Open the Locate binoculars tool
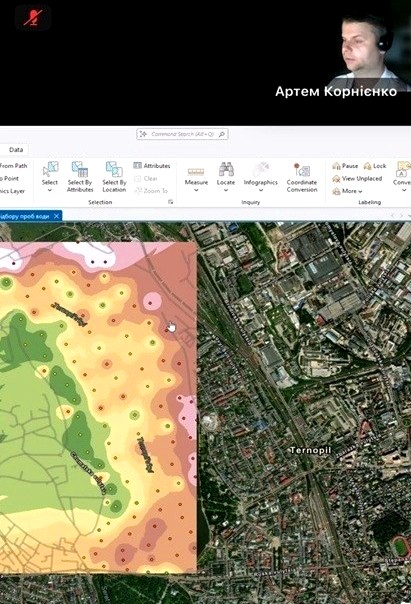The height and width of the screenshot is (604, 411). (226, 173)
